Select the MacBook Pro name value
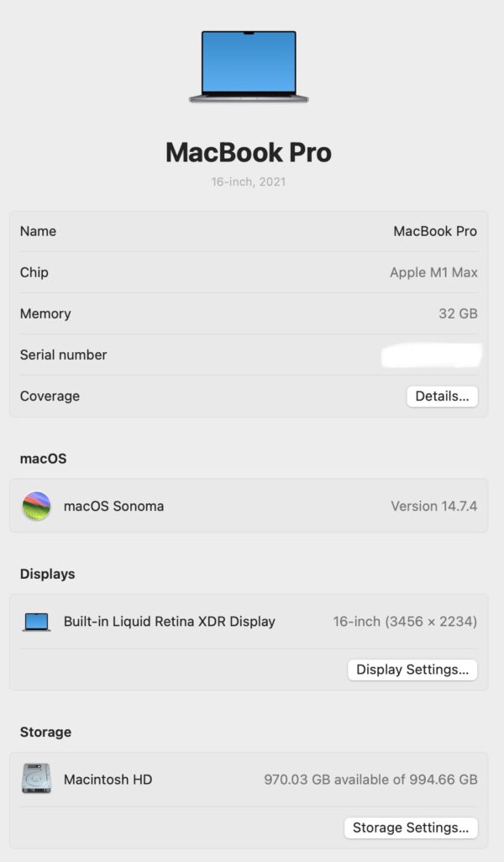Viewport: 504px width, 862px height. tap(435, 231)
